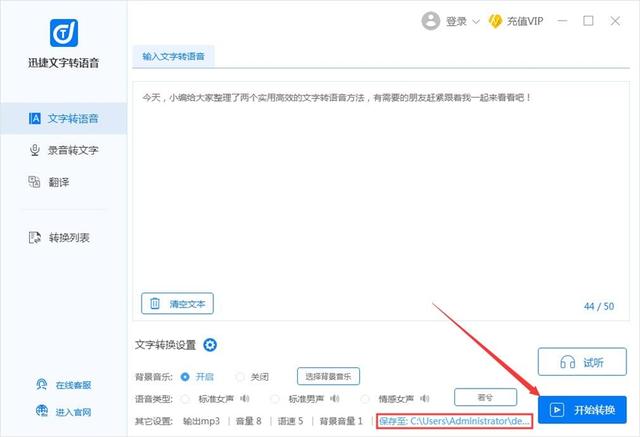Click the sample sentence starting 今天，小编
The width and height of the screenshot is (640, 437).
(x=337, y=98)
